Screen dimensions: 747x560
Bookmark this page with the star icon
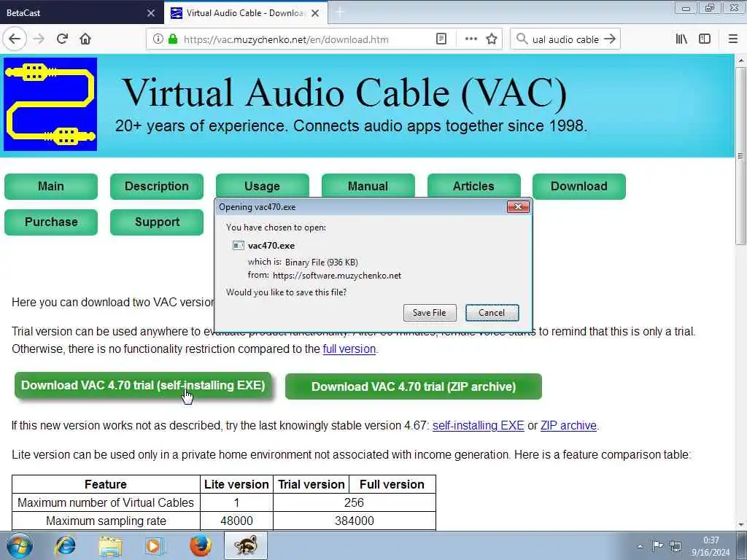pyautogui.click(x=492, y=39)
